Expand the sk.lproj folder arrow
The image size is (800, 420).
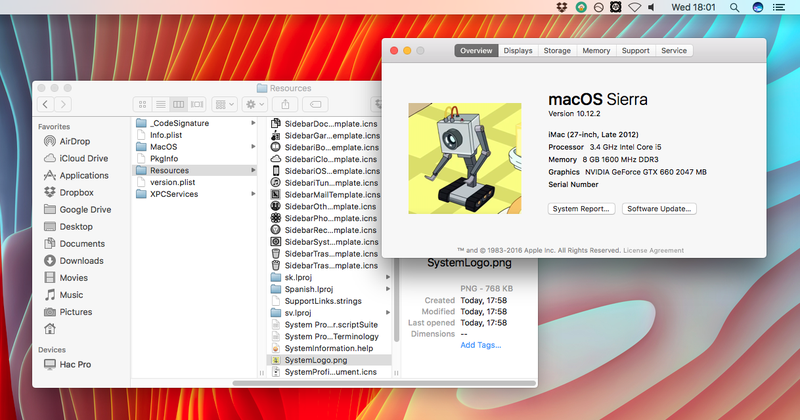pyautogui.click(x=388, y=277)
